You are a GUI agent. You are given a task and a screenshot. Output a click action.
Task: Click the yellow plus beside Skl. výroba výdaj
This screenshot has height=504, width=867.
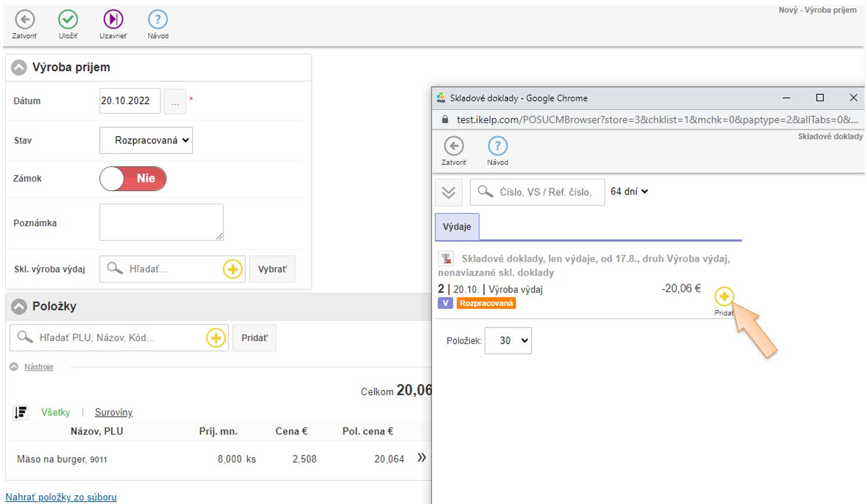[x=233, y=269]
